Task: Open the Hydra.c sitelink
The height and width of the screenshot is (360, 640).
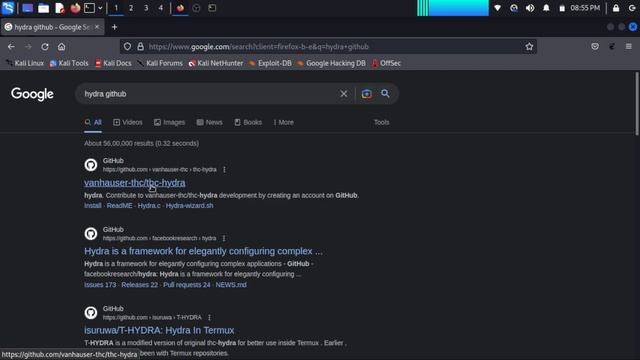Action: tap(149, 206)
